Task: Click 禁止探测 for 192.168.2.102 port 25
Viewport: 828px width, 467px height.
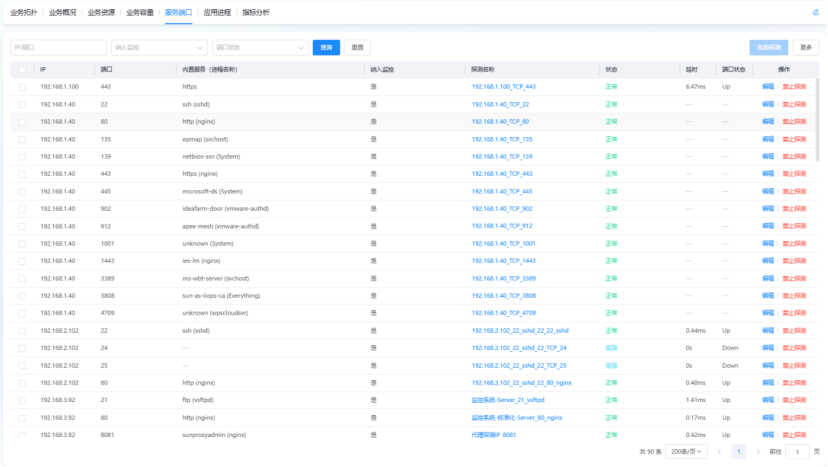Action: point(794,366)
